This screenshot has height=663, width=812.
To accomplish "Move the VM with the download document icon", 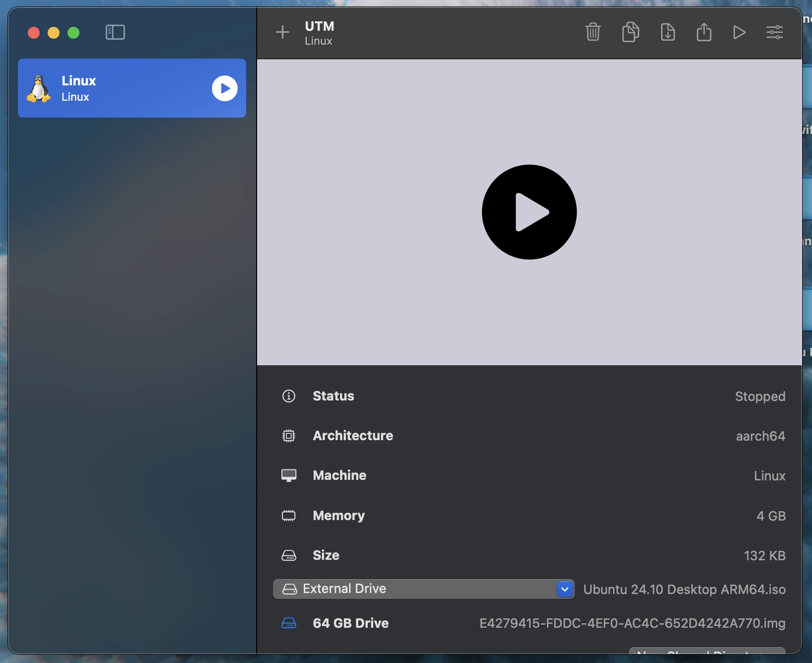I will pos(668,32).
